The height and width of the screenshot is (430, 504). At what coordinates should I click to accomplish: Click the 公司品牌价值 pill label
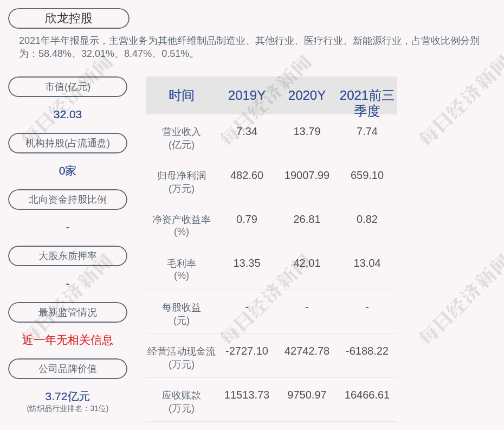click(x=68, y=369)
